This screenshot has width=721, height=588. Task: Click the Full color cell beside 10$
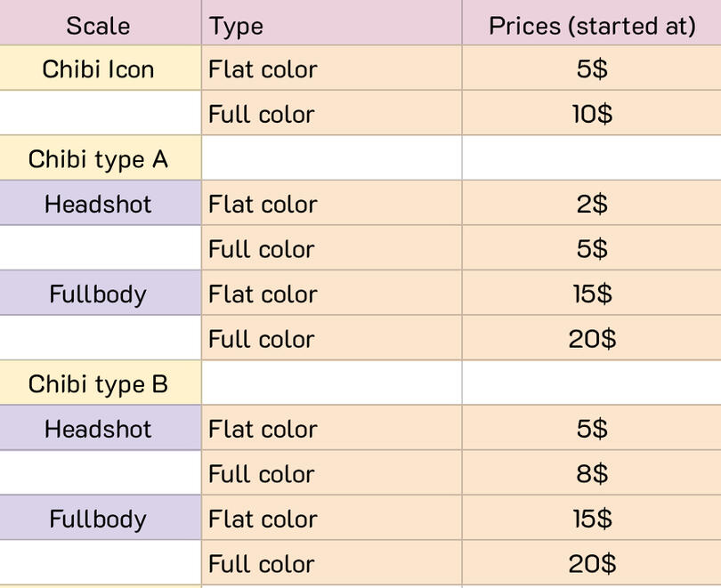[331, 114]
